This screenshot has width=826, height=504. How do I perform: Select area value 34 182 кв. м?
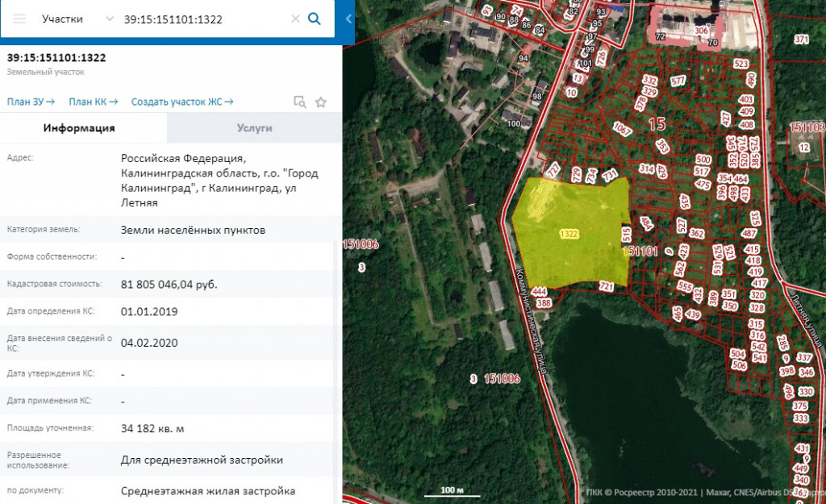[152, 429]
